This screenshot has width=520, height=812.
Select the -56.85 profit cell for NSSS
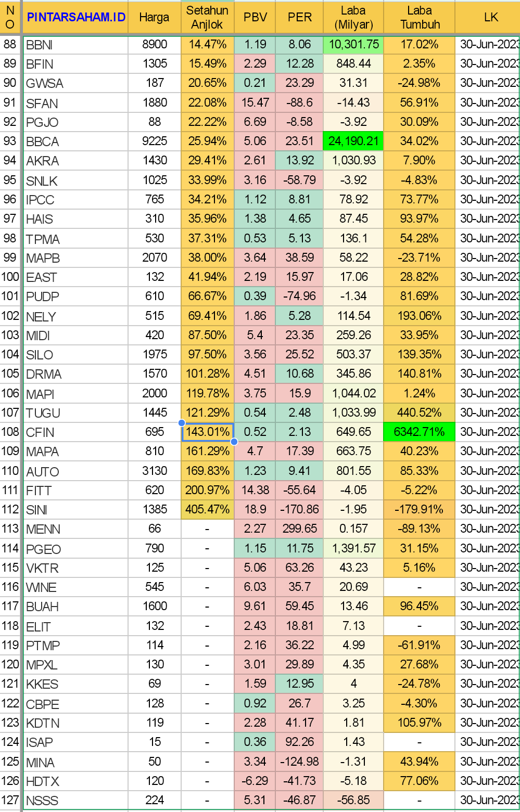click(353, 801)
